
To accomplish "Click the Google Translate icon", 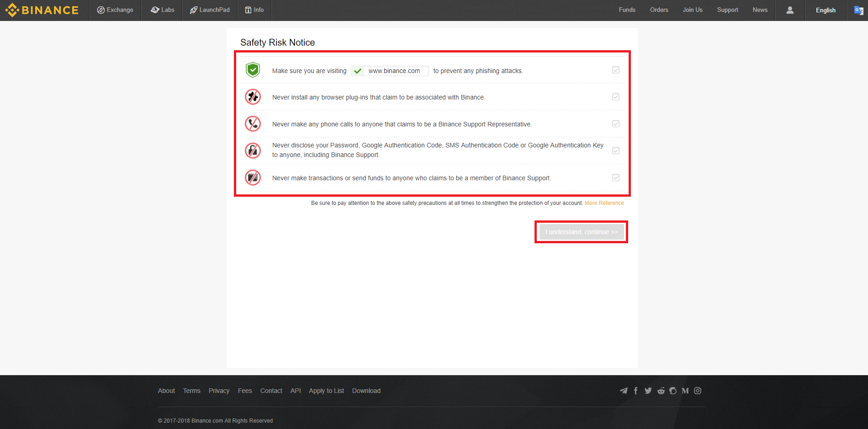I will (x=858, y=10).
